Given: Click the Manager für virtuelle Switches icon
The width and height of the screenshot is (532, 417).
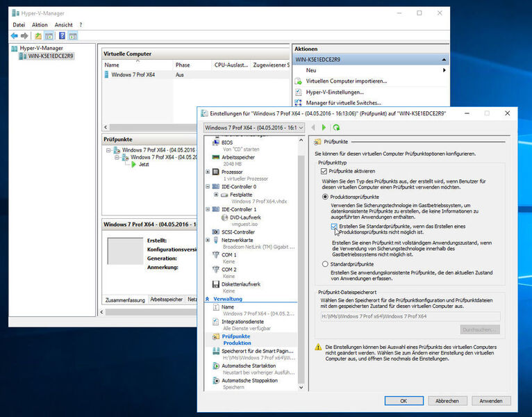Looking at the screenshot, I should point(298,103).
